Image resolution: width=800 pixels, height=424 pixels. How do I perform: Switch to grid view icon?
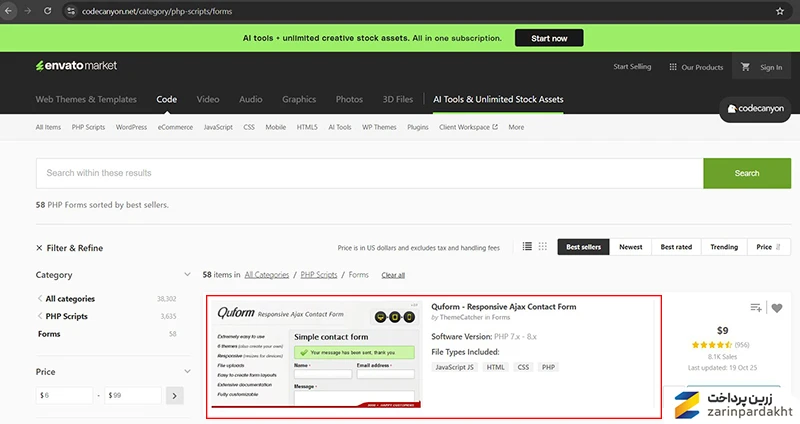click(542, 246)
